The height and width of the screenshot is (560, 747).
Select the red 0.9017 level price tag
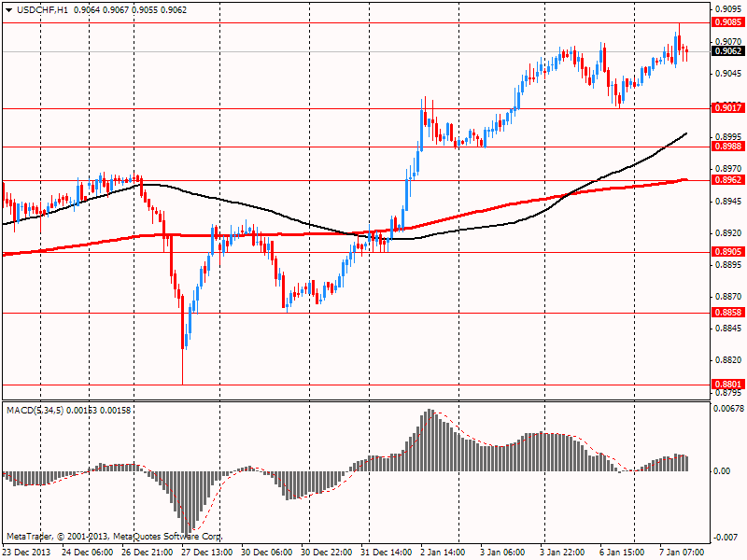click(x=727, y=108)
